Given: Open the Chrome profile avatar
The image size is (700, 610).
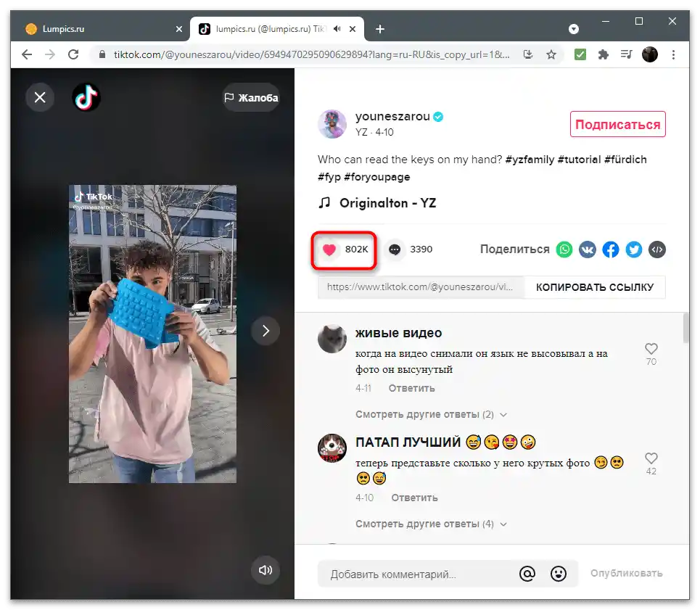Looking at the screenshot, I should click(x=649, y=54).
